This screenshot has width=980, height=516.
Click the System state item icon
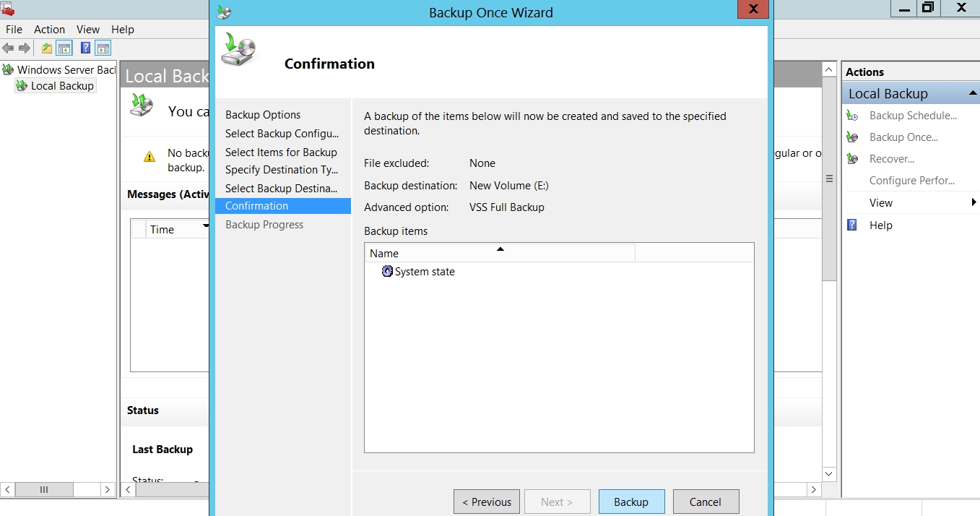[387, 272]
